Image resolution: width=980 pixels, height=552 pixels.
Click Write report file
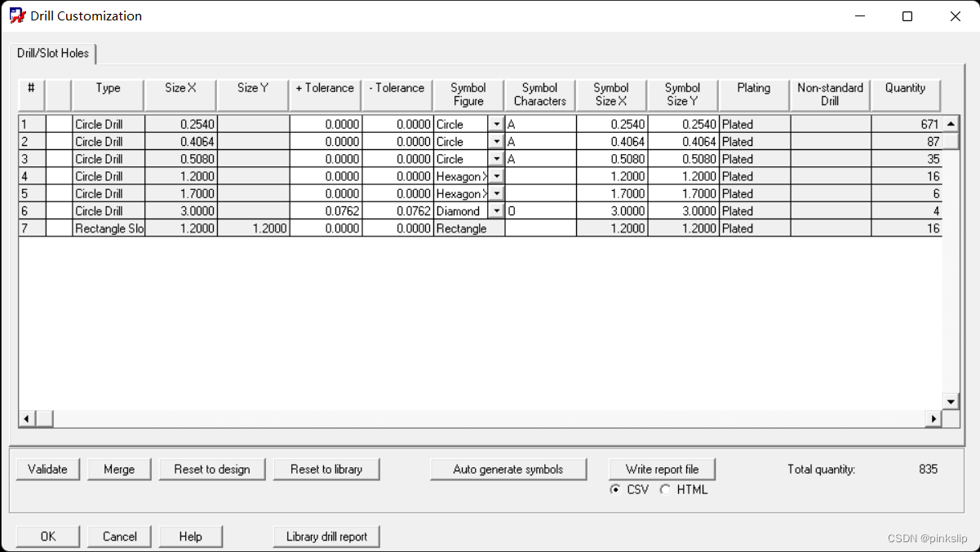pos(662,469)
